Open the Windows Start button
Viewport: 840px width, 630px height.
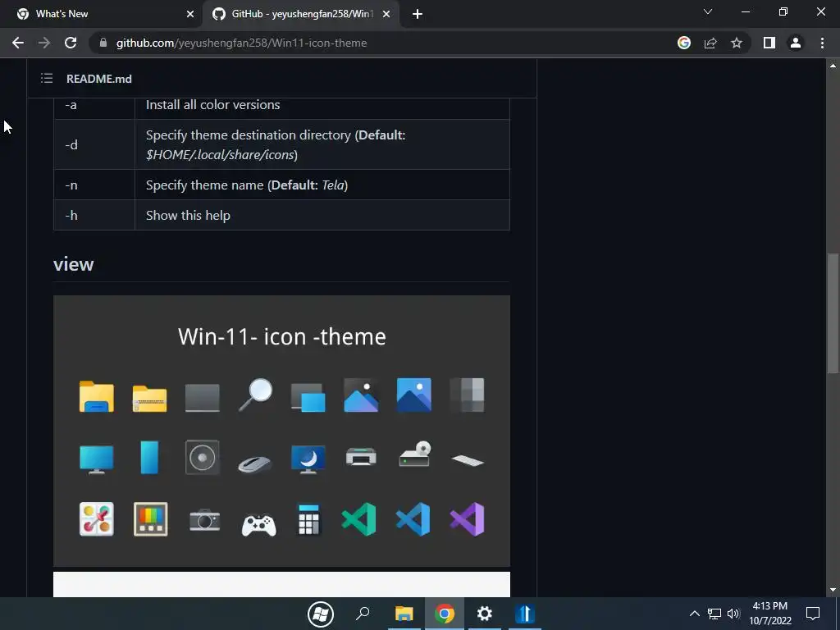pos(321,614)
